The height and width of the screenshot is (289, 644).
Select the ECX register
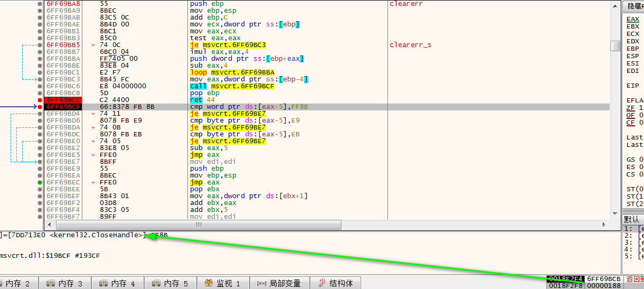tap(632, 34)
